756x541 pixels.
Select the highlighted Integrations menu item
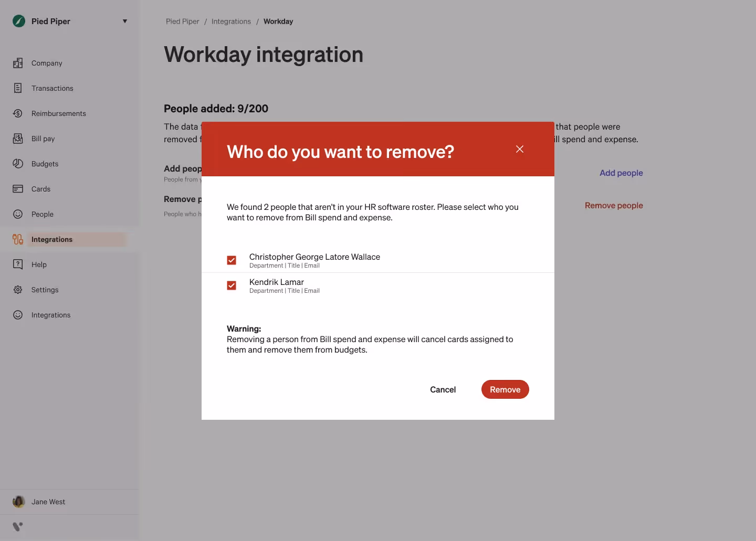tap(52, 239)
